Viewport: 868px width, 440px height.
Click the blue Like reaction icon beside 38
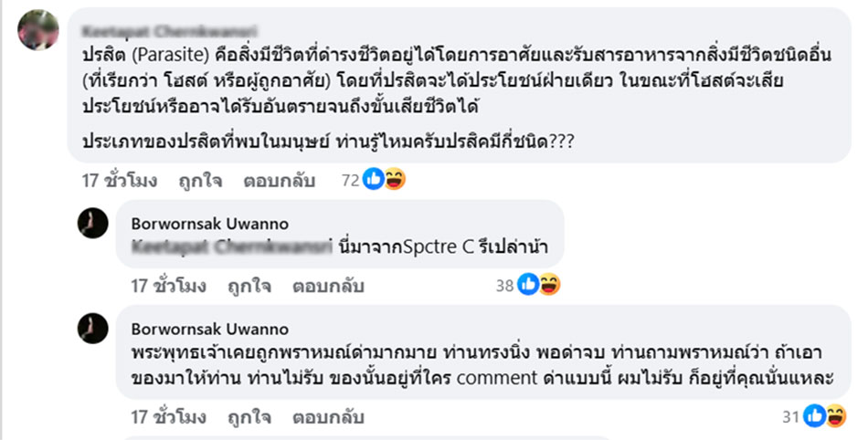(529, 286)
